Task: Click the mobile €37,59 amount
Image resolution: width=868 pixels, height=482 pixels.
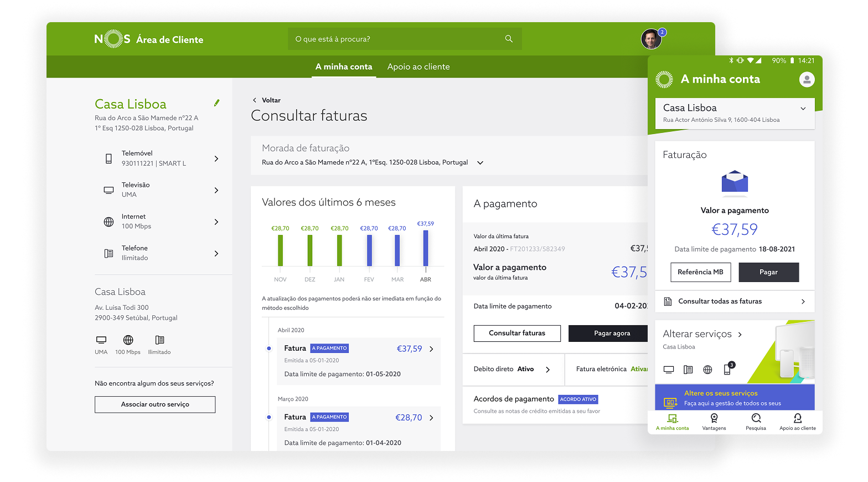Action: (x=735, y=229)
